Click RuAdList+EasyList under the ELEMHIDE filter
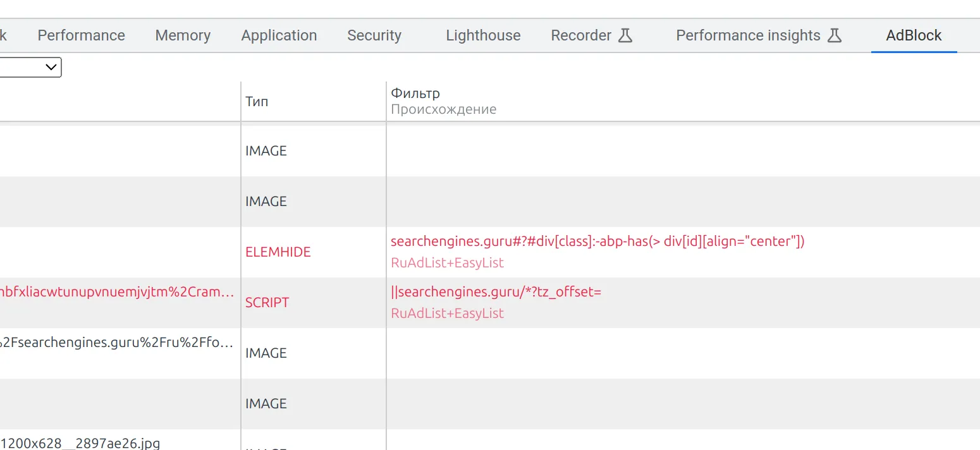 (447, 263)
